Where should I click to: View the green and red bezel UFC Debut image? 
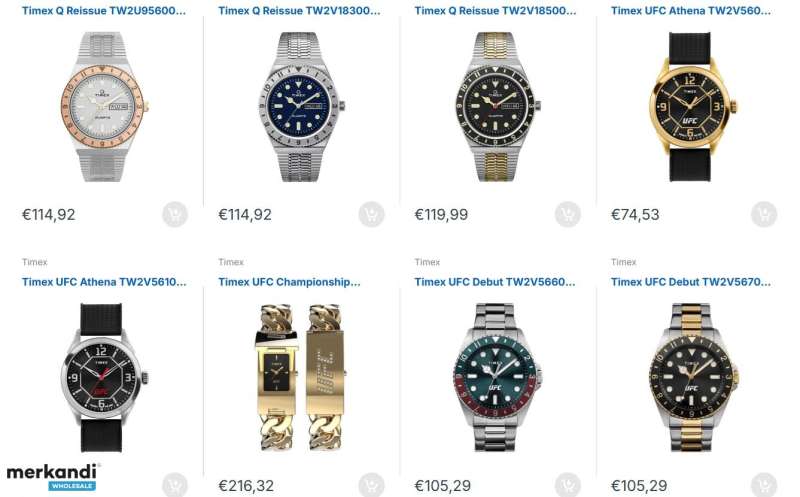pyautogui.click(x=497, y=378)
